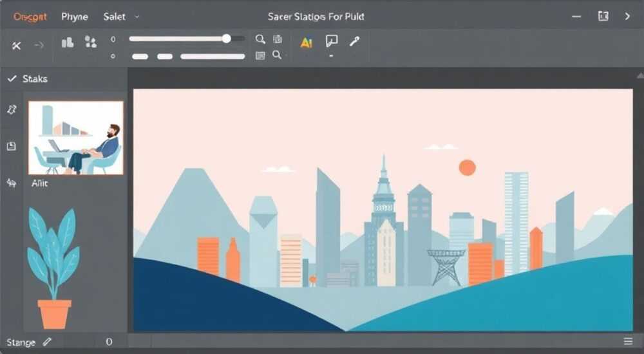Click the scattered shapes icon
Image resolution: width=644 pixels, height=354 pixels.
(x=91, y=42)
